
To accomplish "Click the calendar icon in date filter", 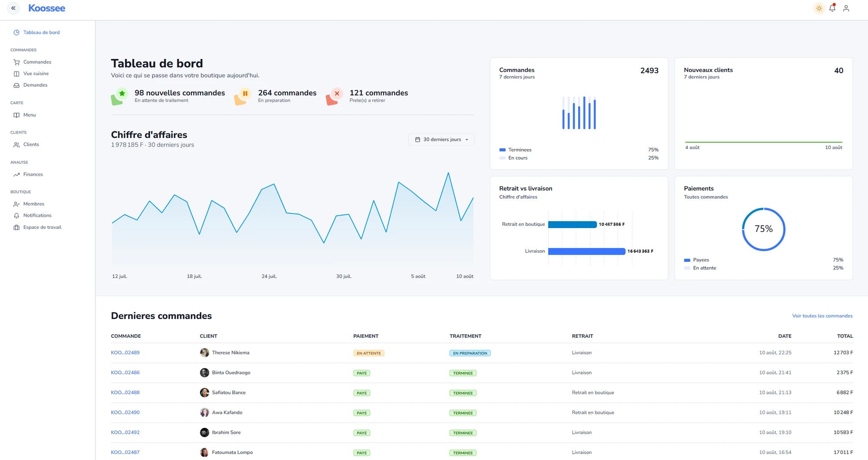I will click(418, 140).
